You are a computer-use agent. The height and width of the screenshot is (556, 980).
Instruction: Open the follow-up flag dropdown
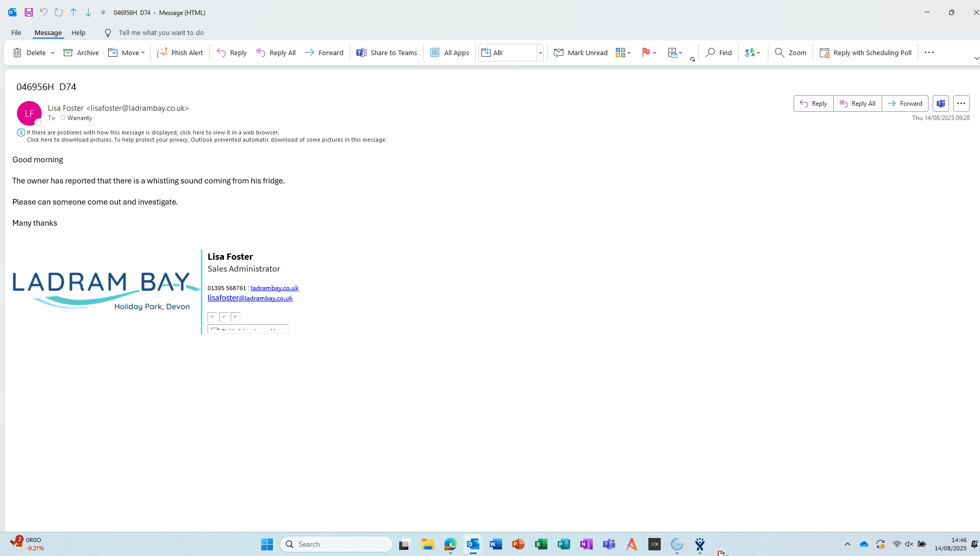pos(655,53)
